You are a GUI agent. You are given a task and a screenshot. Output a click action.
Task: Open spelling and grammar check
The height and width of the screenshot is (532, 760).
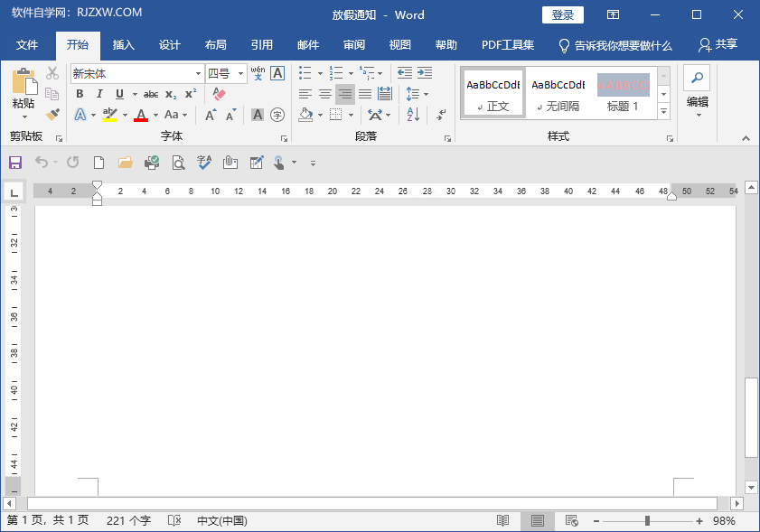coord(203,163)
